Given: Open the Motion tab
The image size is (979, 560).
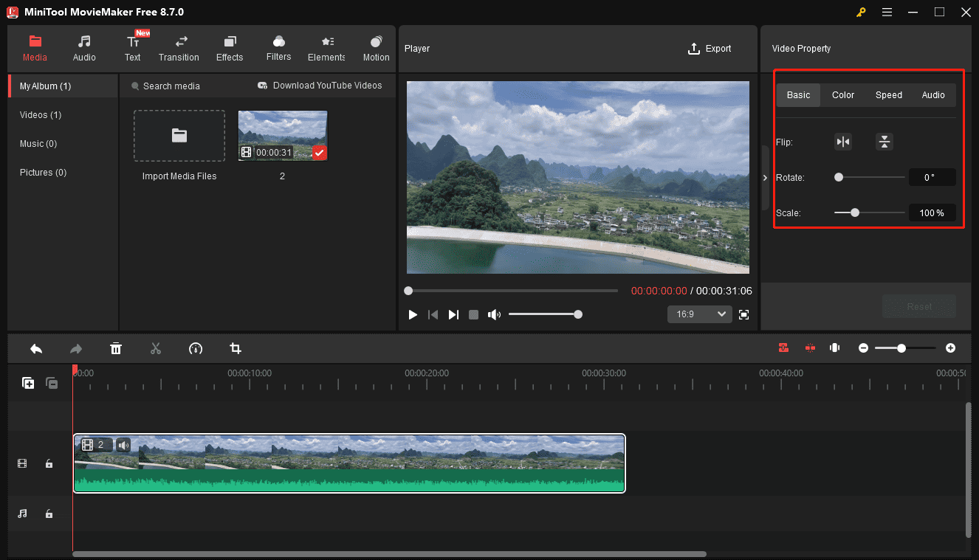Looking at the screenshot, I should (x=376, y=49).
